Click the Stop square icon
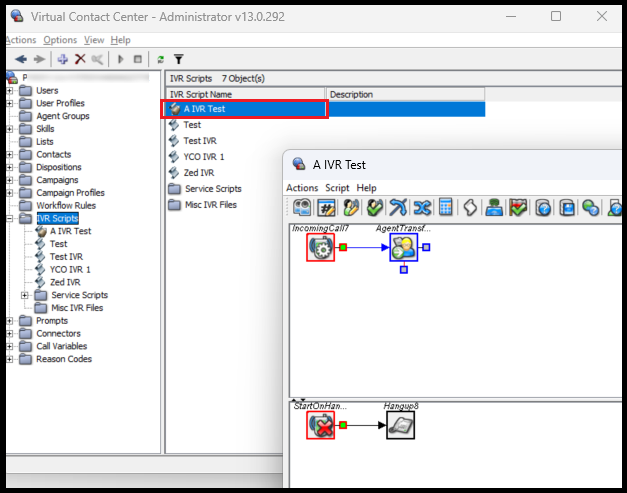 [138, 59]
